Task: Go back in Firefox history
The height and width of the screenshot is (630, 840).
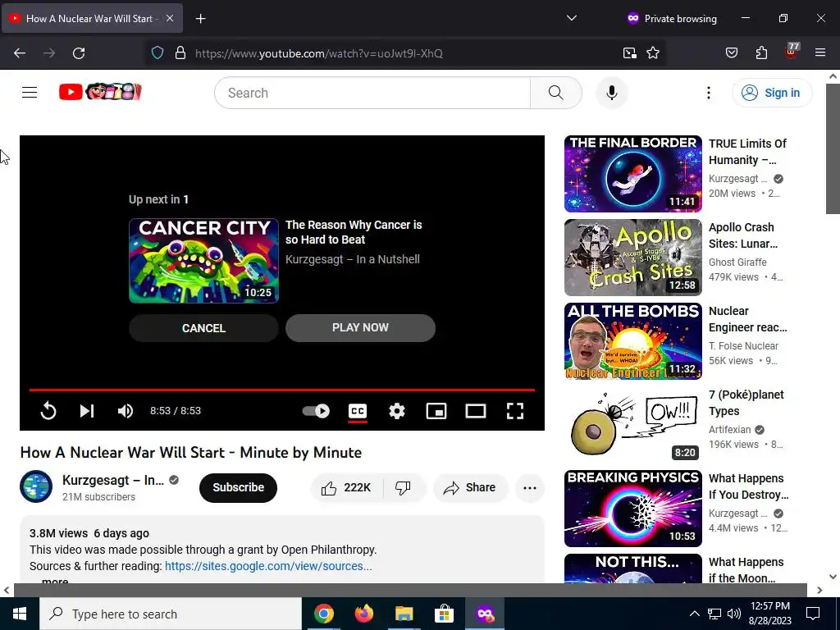Action: click(x=20, y=53)
